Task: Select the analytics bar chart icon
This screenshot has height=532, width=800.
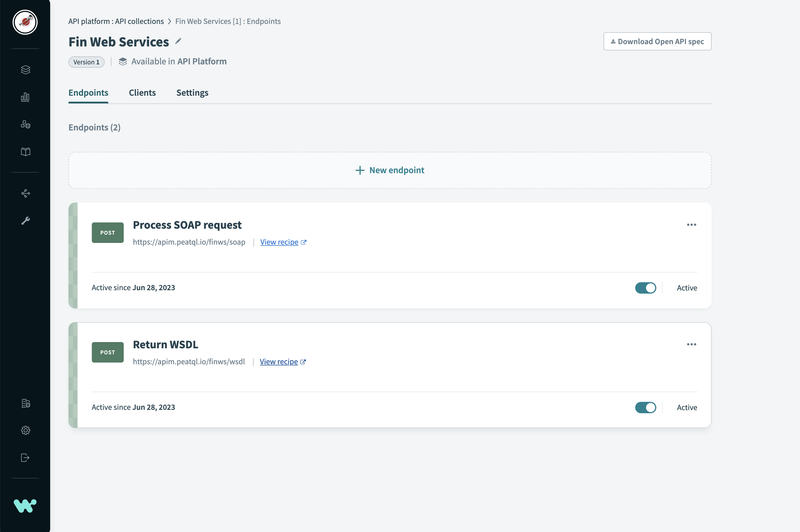Action: [25, 97]
